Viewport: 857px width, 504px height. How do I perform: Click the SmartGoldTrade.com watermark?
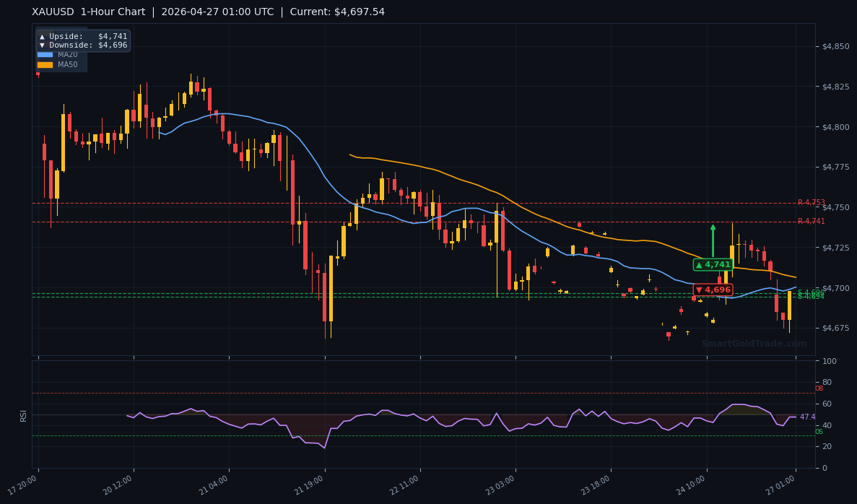(x=753, y=344)
